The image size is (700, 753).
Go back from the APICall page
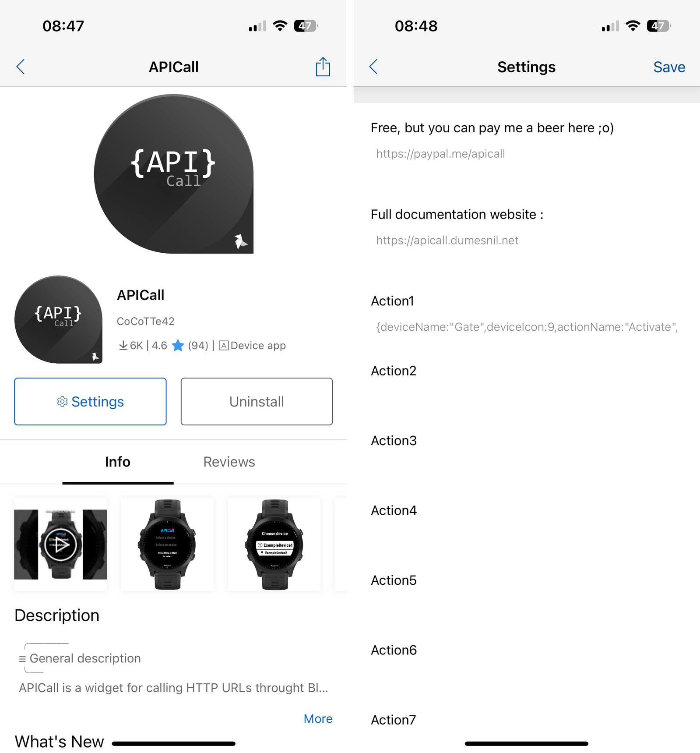point(21,67)
